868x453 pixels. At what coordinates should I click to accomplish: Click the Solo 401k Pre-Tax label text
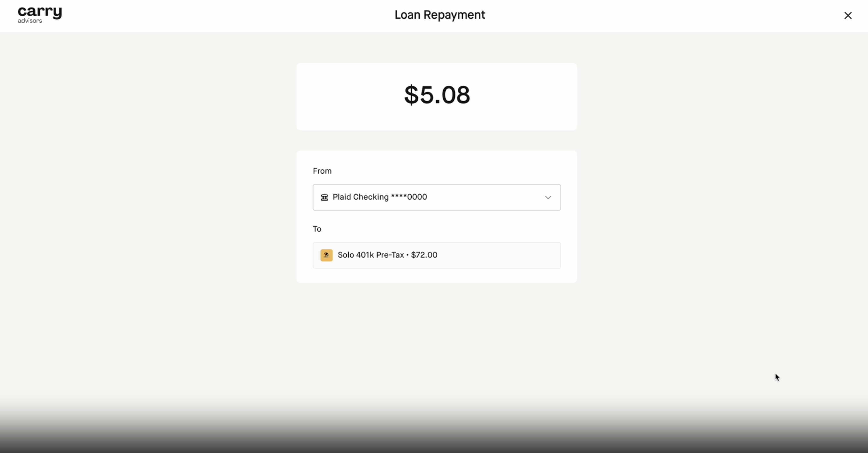[371, 255]
